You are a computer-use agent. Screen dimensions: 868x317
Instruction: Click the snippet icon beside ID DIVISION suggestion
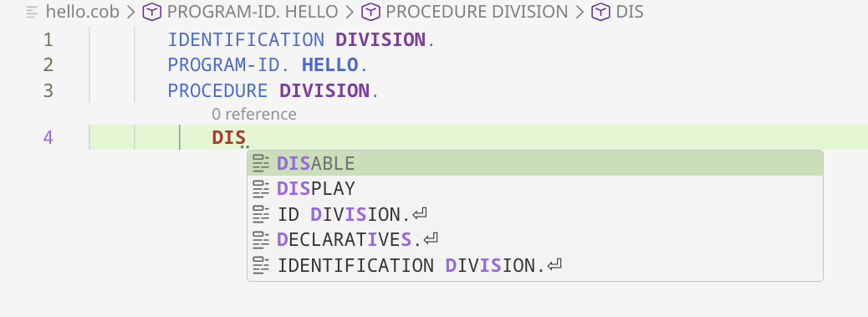tap(261, 214)
